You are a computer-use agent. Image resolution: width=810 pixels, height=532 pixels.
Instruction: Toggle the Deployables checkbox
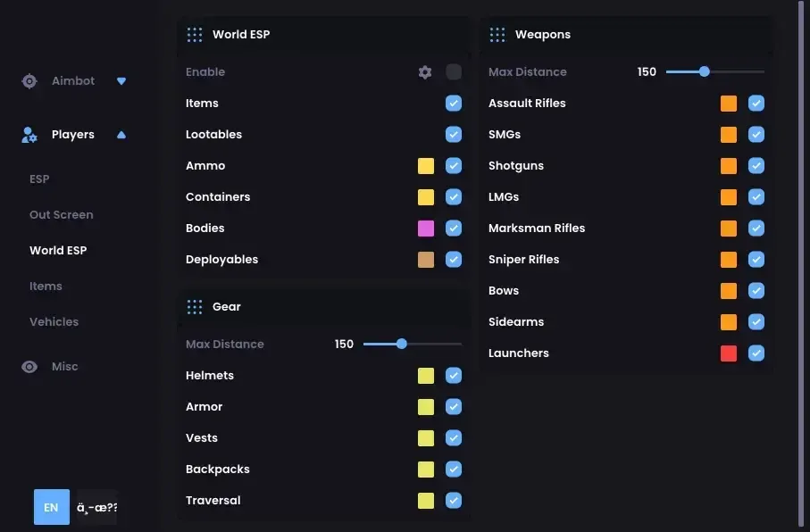coord(454,260)
